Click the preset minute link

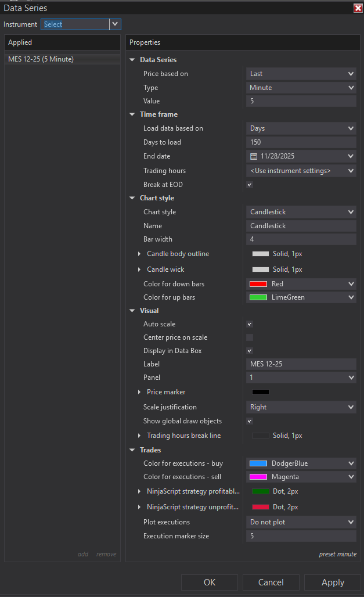337,554
